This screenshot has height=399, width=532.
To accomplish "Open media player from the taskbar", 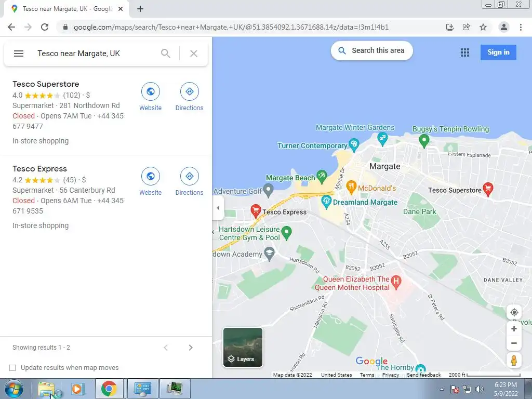I will tap(77, 389).
